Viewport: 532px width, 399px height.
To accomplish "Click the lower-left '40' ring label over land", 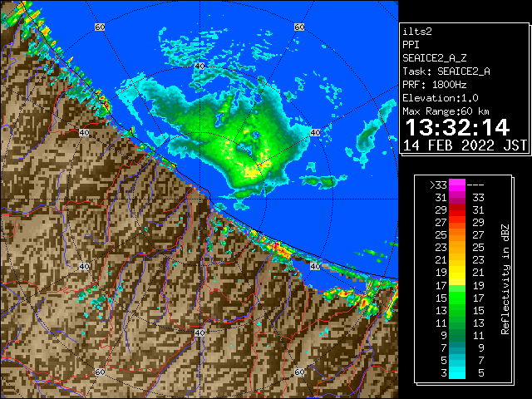I will tap(84, 267).
